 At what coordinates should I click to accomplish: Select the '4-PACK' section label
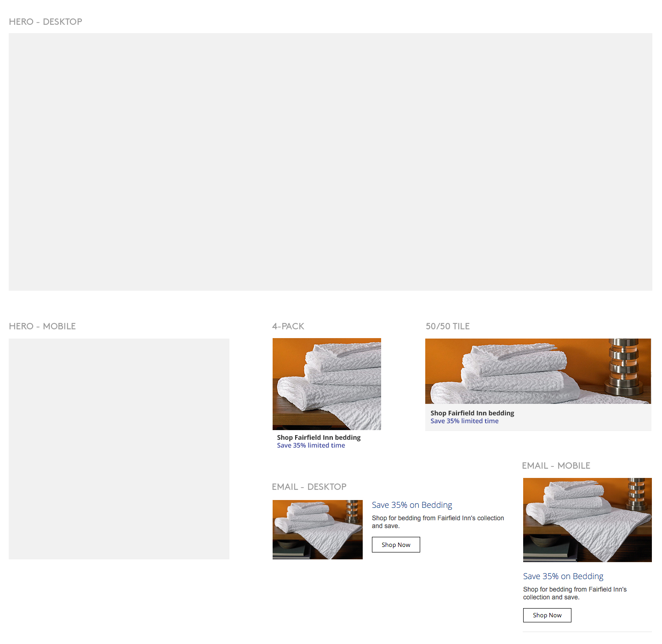click(288, 326)
